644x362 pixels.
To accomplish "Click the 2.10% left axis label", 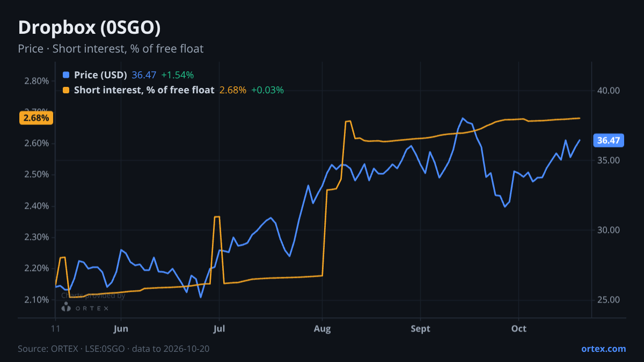I will click(x=36, y=299).
